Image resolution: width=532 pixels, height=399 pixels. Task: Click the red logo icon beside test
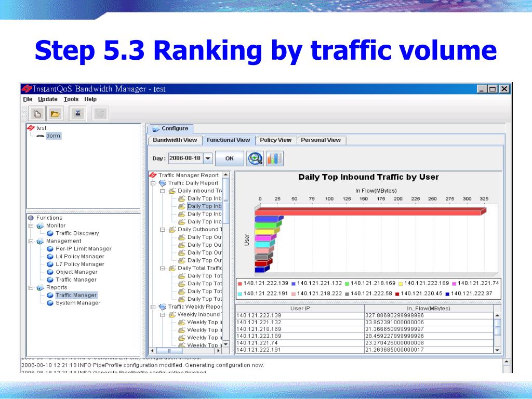click(x=31, y=128)
